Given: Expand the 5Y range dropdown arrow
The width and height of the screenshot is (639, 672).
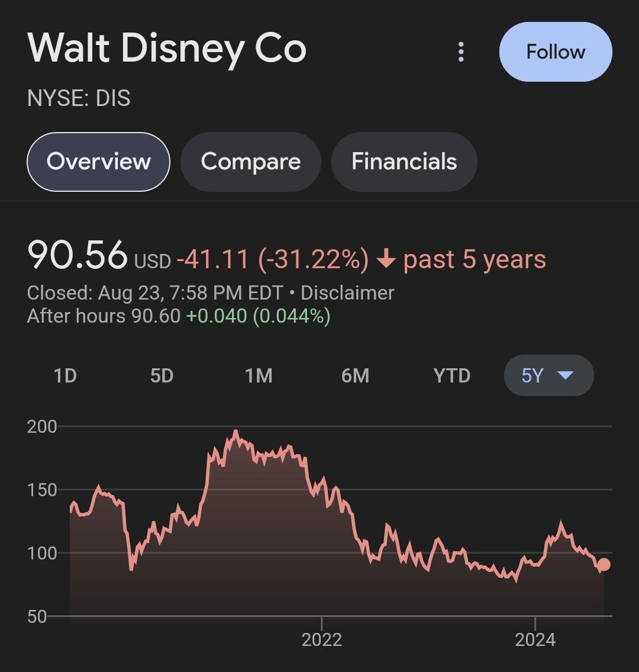Looking at the screenshot, I should (x=566, y=375).
